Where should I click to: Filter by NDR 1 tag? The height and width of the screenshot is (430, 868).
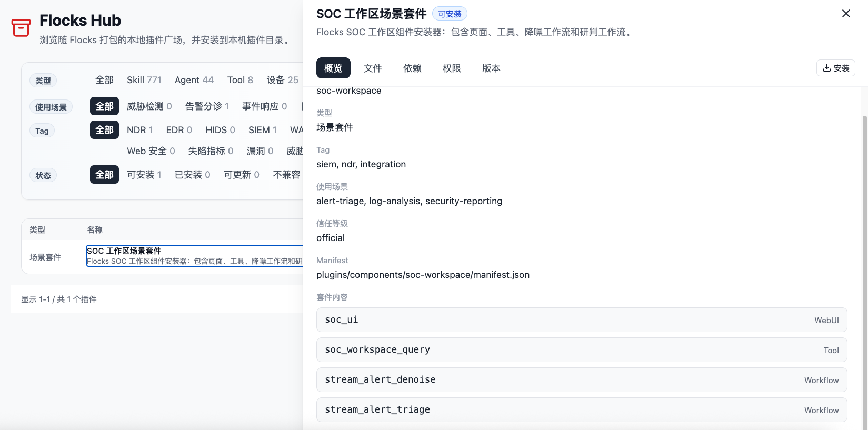coord(139,130)
